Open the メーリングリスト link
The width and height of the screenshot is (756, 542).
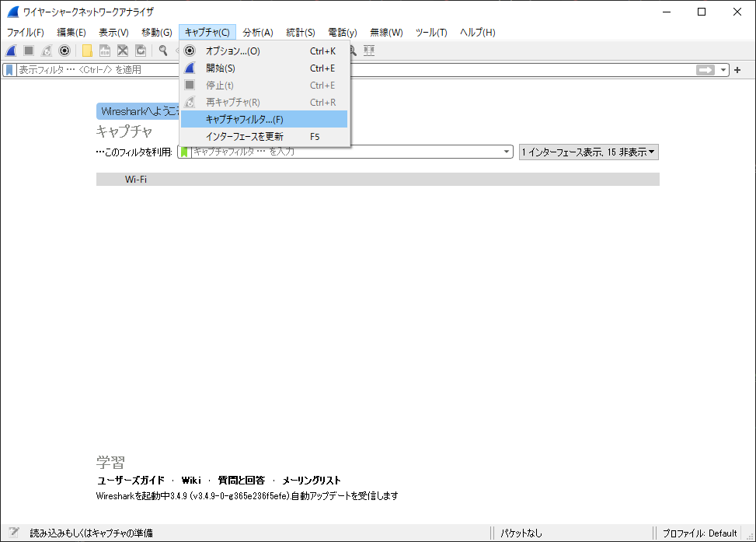tap(312, 481)
